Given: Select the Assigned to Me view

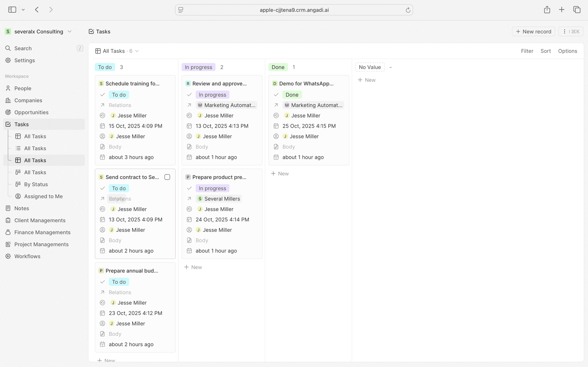Looking at the screenshot, I should click(43, 196).
